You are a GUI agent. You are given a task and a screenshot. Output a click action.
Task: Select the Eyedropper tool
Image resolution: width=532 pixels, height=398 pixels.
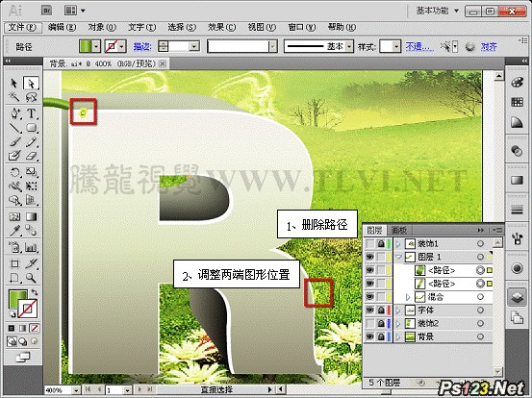coord(14,231)
